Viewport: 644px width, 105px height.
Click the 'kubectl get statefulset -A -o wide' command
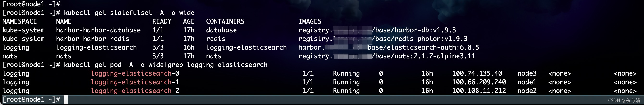coord(129,13)
